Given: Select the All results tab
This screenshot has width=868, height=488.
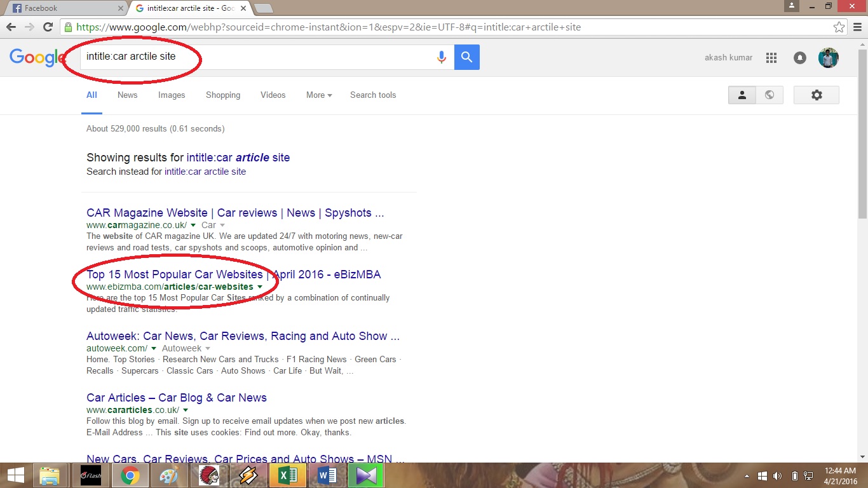Looking at the screenshot, I should coord(92,95).
